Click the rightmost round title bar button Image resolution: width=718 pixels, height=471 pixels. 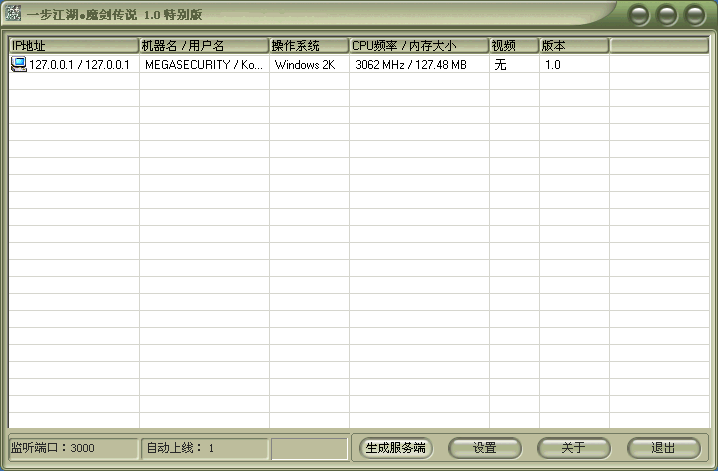point(694,15)
